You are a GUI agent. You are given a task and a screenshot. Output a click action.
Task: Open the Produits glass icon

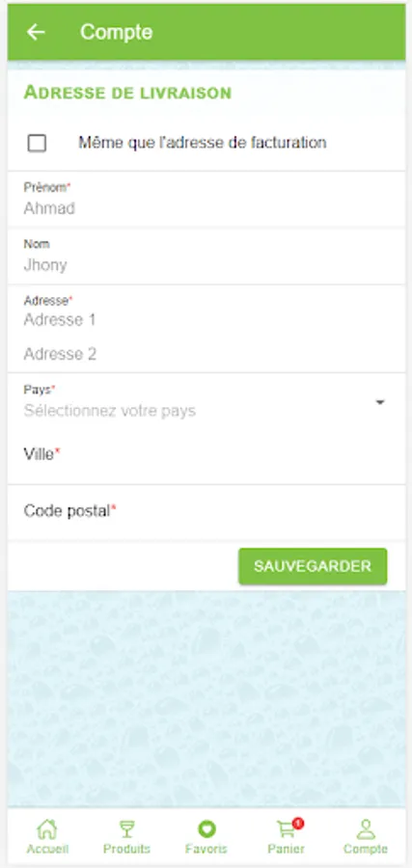tap(126, 829)
